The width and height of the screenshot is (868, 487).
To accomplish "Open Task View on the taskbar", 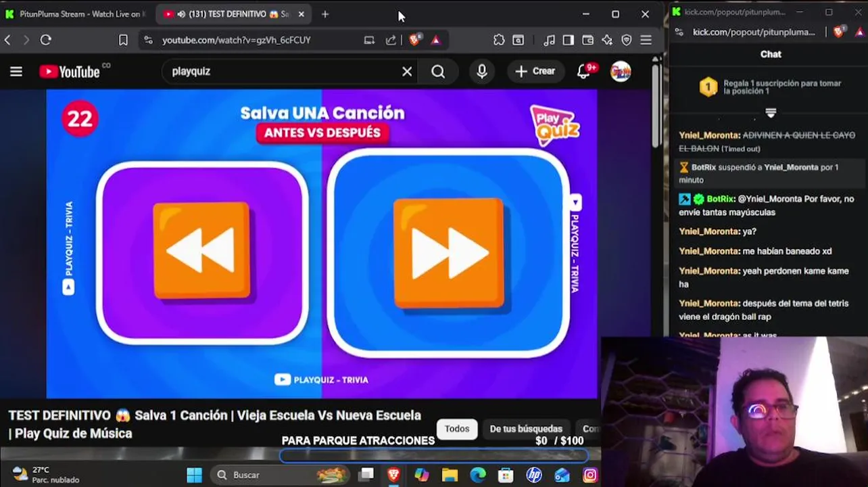I will coord(366,475).
